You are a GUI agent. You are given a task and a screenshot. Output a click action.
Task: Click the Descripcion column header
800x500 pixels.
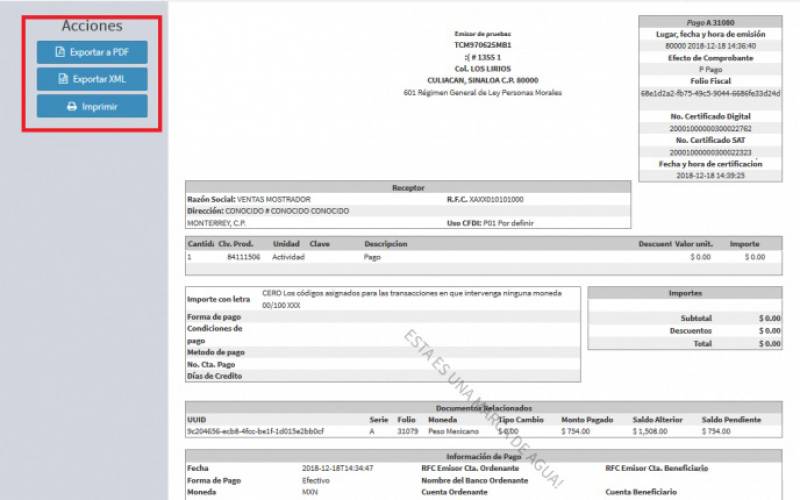[386, 244]
